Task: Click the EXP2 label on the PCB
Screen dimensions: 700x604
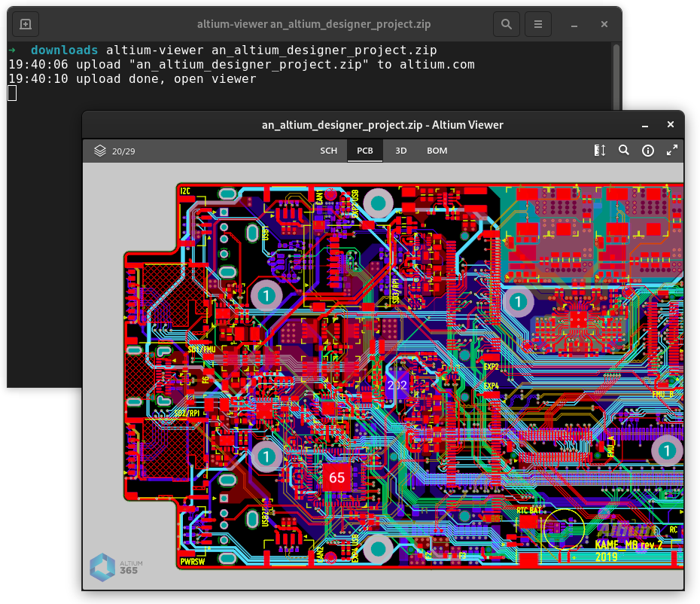Action: [x=491, y=366]
